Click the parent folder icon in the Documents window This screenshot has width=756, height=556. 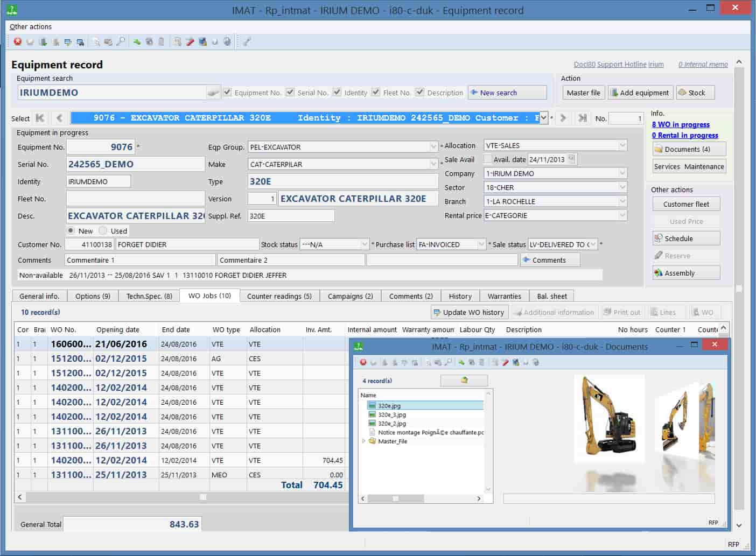(x=464, y=380)
